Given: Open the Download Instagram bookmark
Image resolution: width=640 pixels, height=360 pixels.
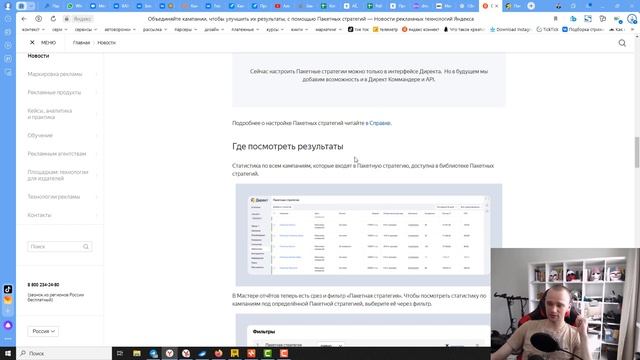Looking at the screenshot, I should pos(510,29).
